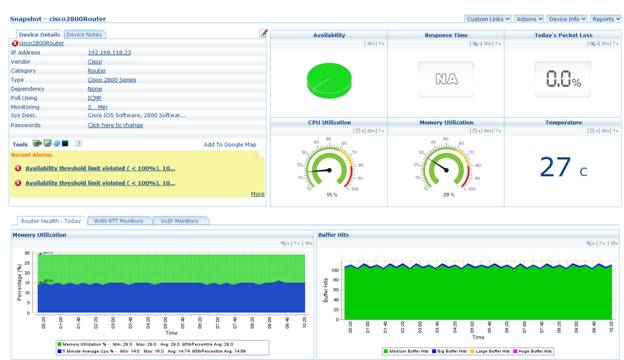
Task: Click the 7-day link in Temperature widget
Action: (x=615, y=131)
